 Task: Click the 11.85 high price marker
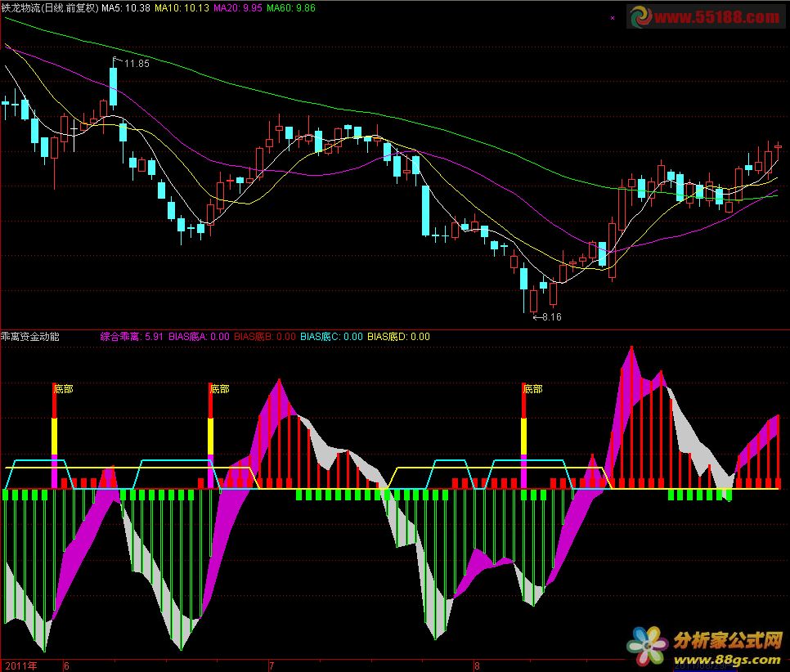click(x=137, y=64)
